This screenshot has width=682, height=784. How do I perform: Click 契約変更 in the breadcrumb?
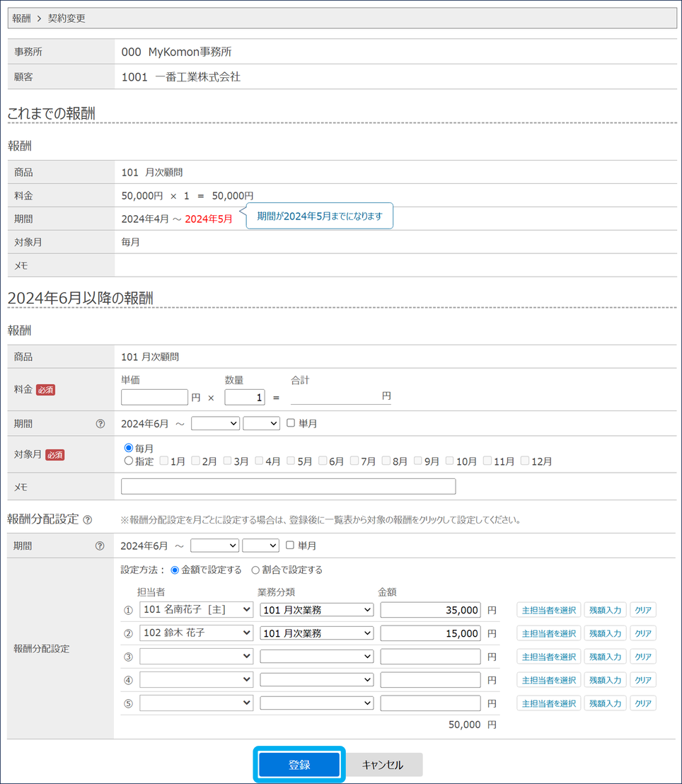point(67,18)
